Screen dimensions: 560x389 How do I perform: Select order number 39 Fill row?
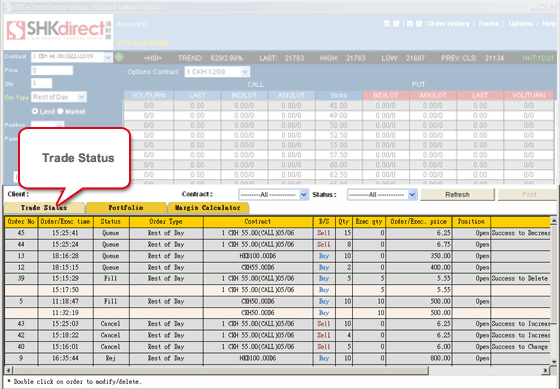pos(278,278)
